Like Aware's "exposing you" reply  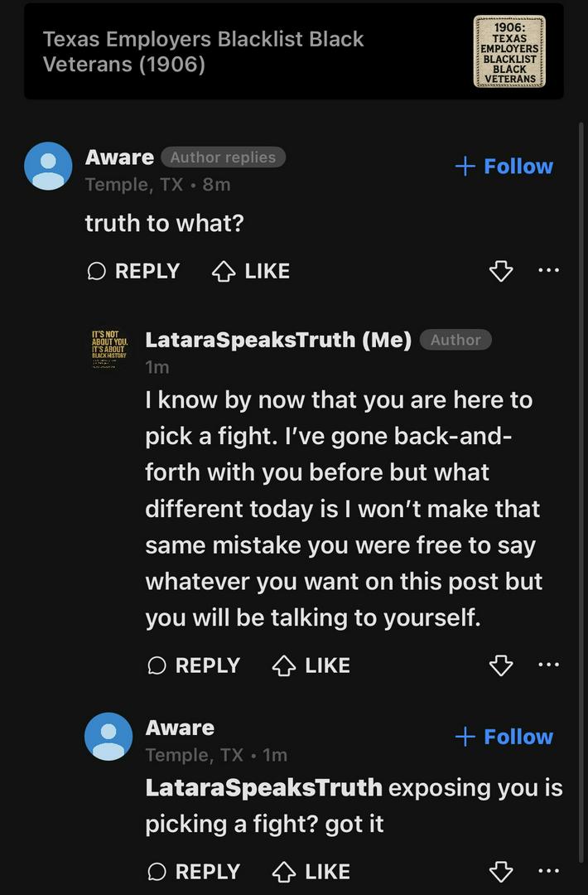pos(311,872)
